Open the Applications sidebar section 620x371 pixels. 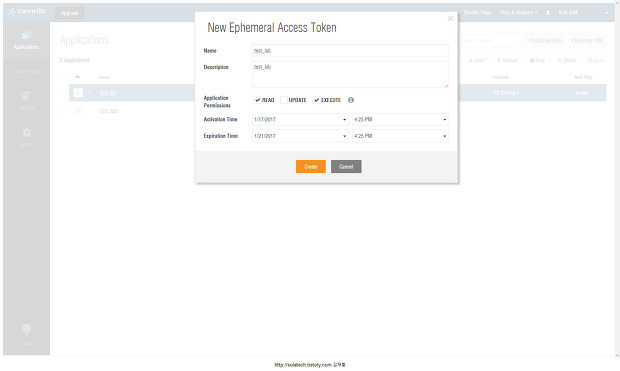26,40
